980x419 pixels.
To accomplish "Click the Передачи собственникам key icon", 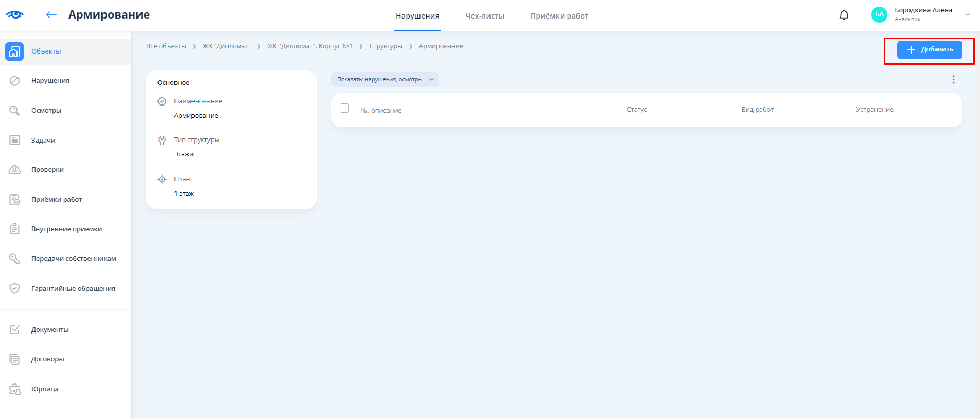I will (14, 259).
